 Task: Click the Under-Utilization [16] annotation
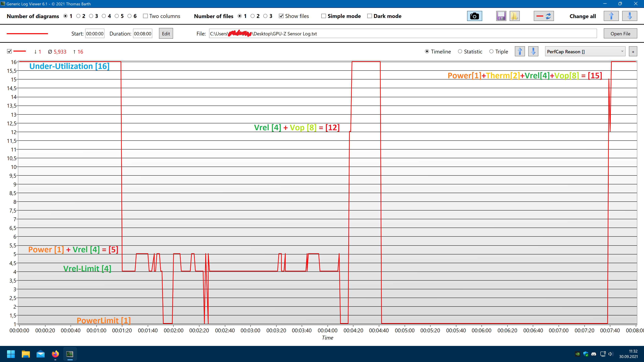[x=69, y=66]
